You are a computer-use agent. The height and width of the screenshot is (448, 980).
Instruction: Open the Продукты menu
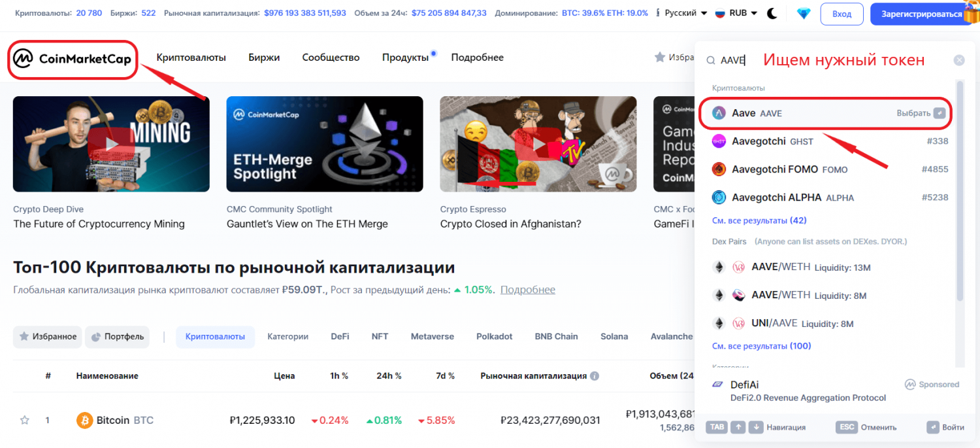[405, 58]
